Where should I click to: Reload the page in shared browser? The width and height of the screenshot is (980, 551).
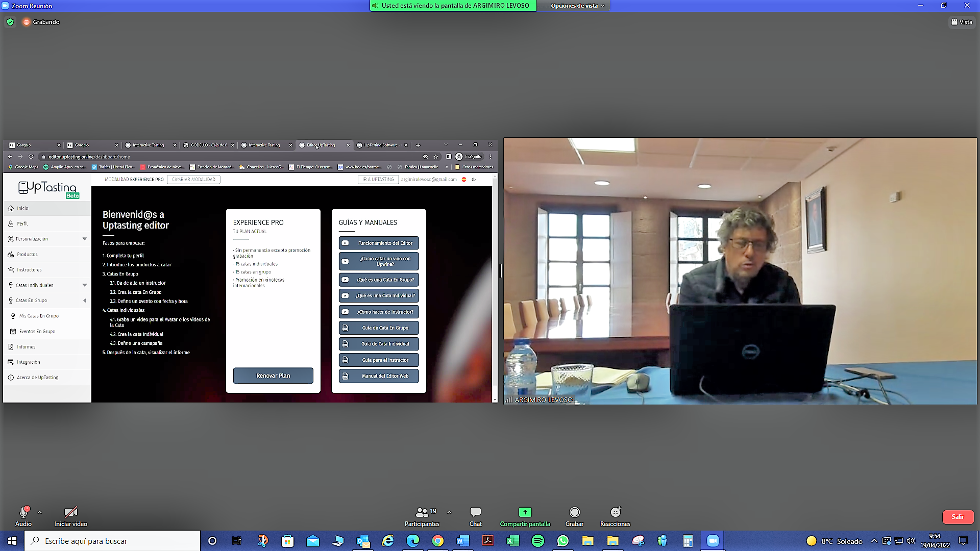[31, 157]
